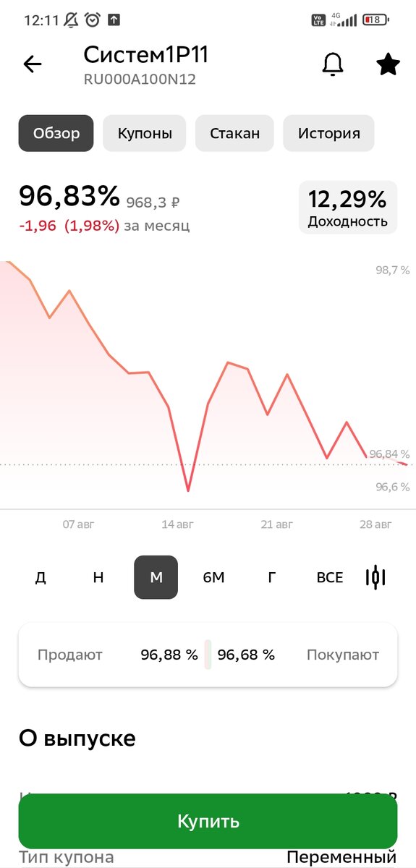The height and width of the screenshot is (868, 416).
Task: Tap the 12,29% Доходность badge
Action: 348,208
